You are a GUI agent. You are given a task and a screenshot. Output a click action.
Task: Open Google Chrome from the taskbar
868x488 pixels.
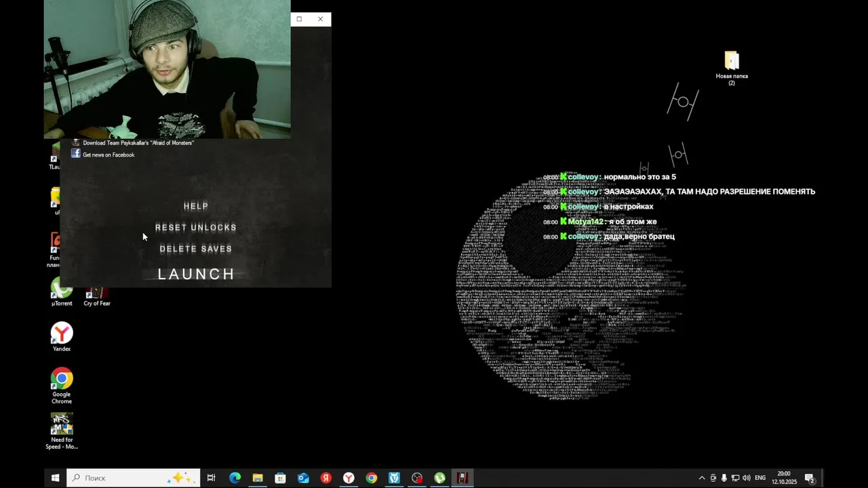click(x=372, y=478)
